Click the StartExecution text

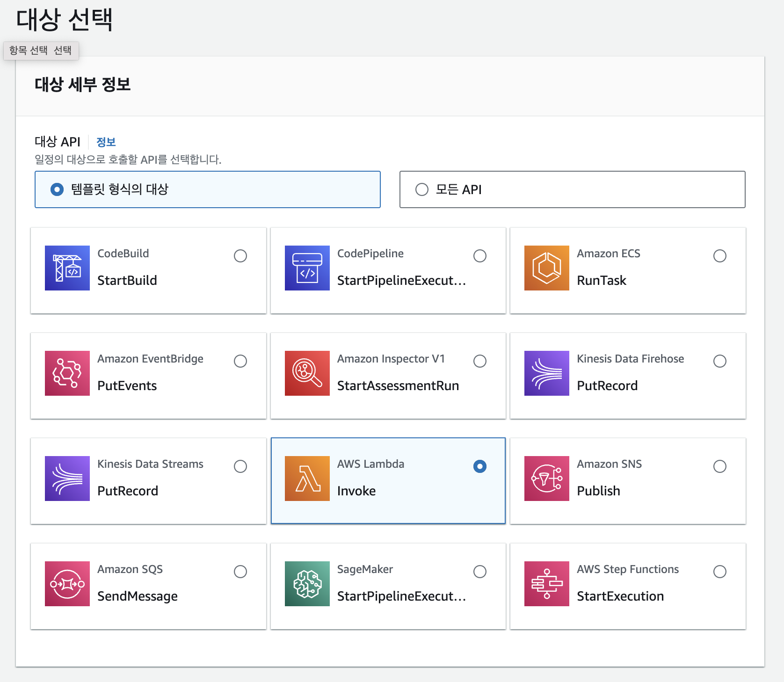tap(620, 596)
